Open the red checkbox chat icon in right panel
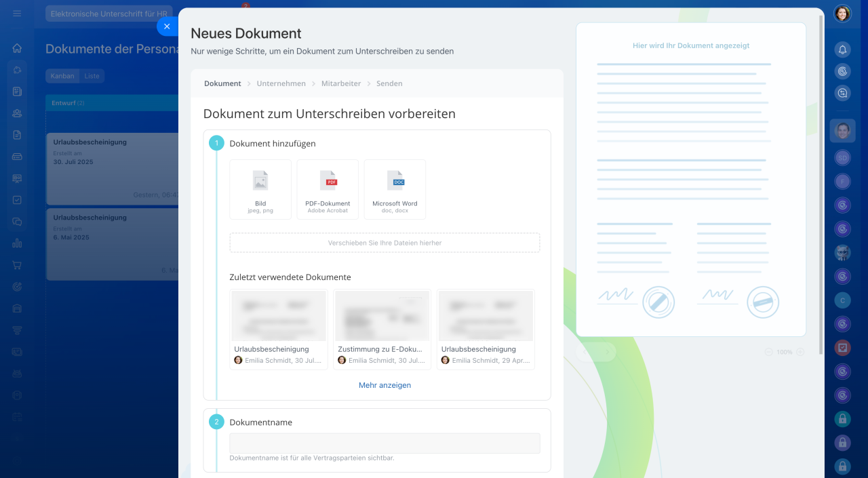This screenshot has height=478, width=868. 842,348
